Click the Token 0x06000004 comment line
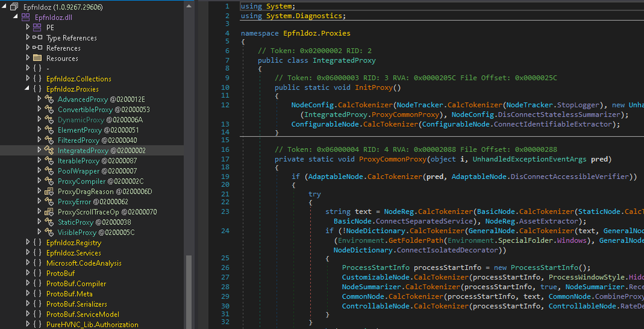The image size is (644, 329). [415, 149]
